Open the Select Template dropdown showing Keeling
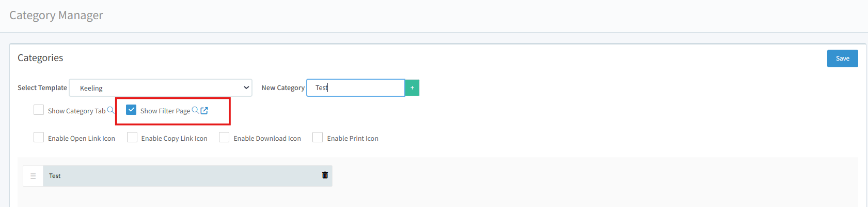This screenshot has width=868, height=207. pos(161,88)
